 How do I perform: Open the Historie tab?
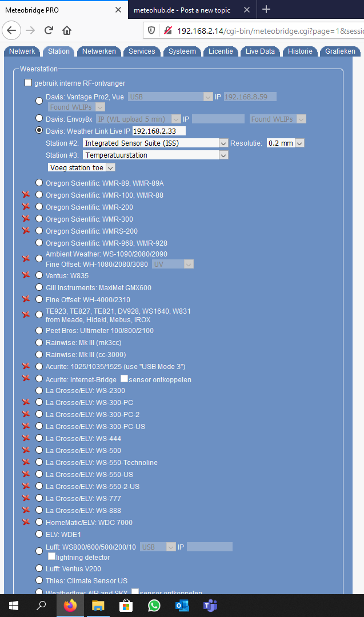click(x=300, y=51)
